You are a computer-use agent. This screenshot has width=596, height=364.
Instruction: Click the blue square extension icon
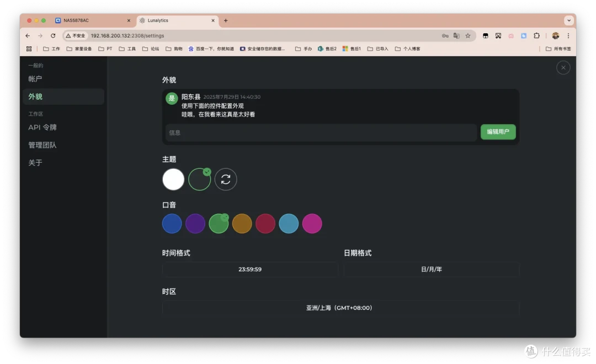(523, 36)
